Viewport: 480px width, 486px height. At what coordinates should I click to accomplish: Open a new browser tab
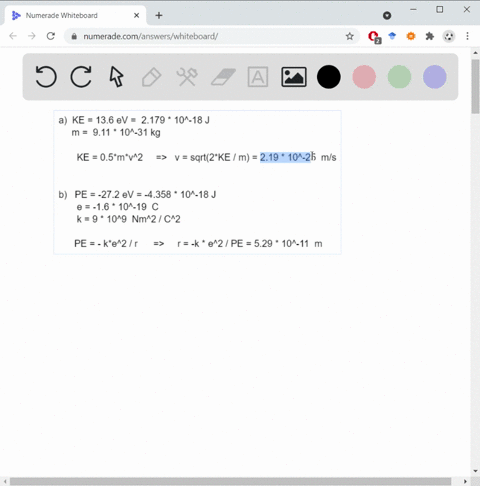point(159,15)
